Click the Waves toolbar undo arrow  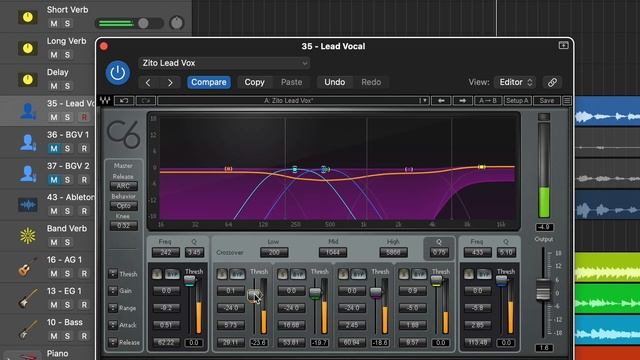coord(124,100)
